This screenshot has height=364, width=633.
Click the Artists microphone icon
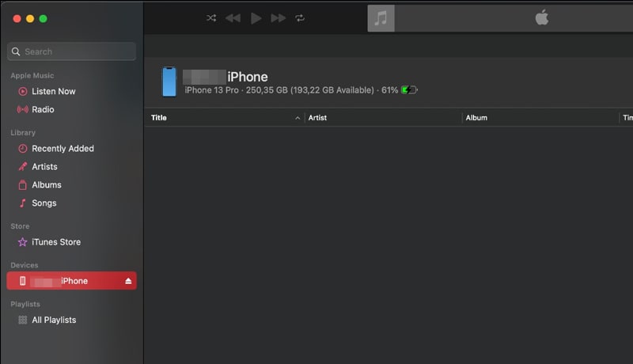(x=23, y=167)
